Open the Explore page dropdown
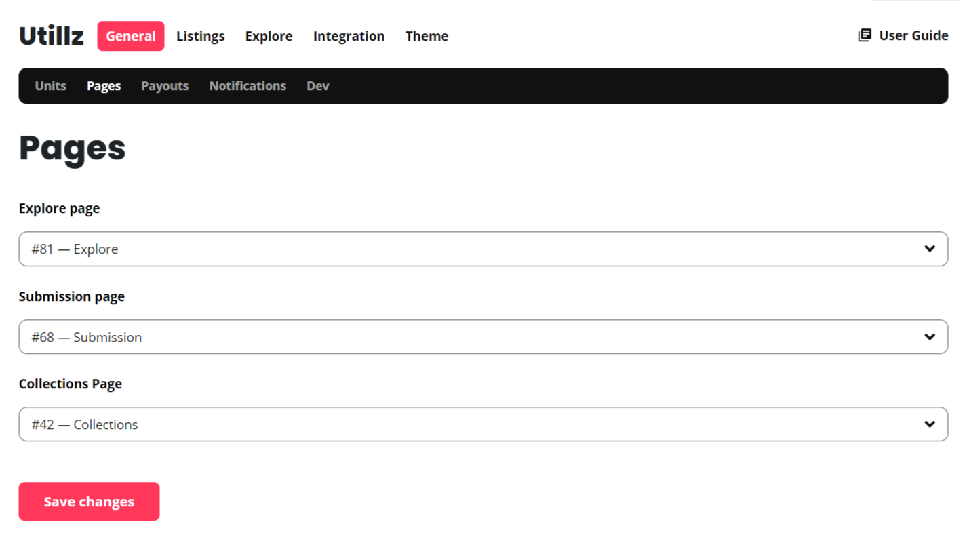 point(483,249)
